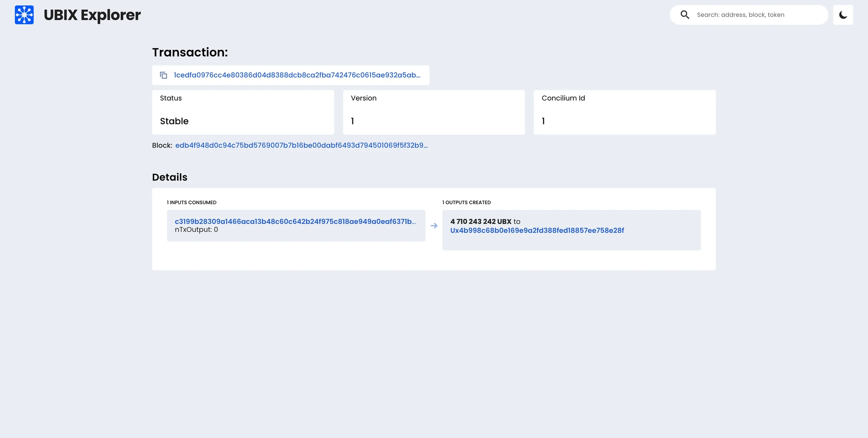Click the magnifying glass search icon

click(x=685, y=15)
